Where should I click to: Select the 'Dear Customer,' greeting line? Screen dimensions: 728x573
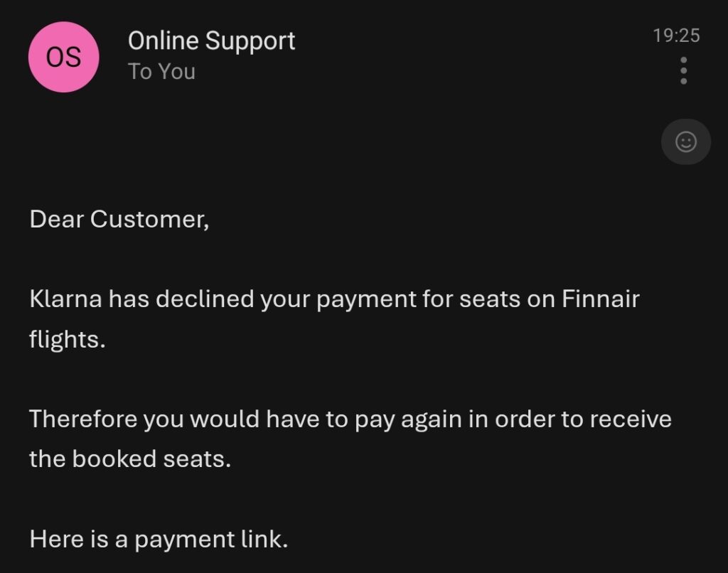pos(119,219)
